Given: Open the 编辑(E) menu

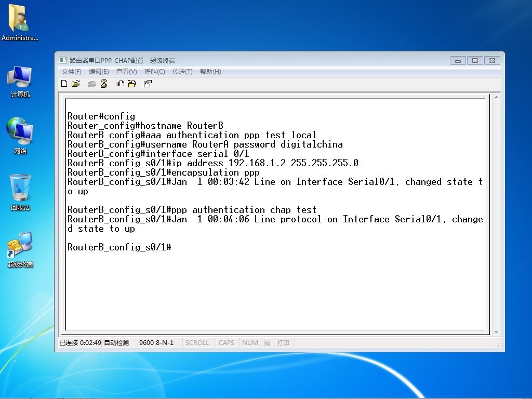Looking at the screenshot, I should click(99, 72).
